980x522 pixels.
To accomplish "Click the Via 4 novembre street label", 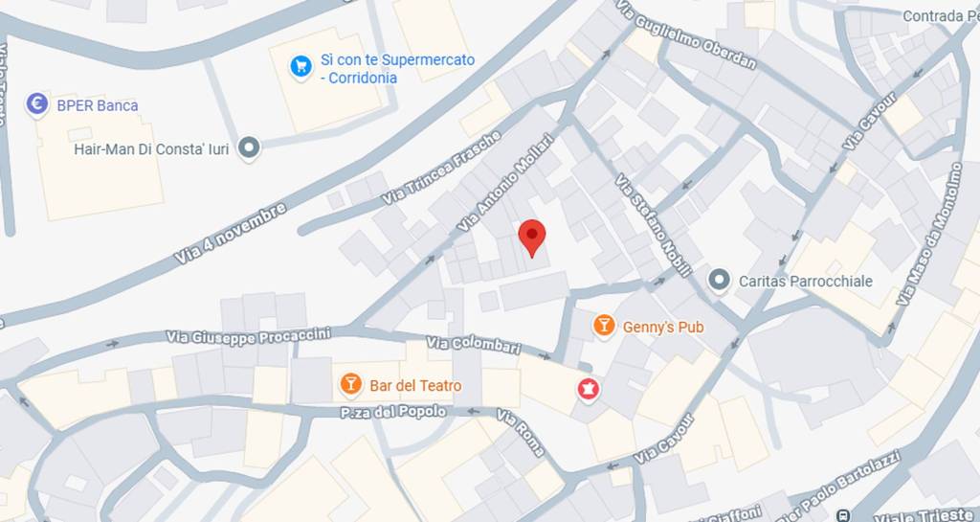I will coord(230,233).
